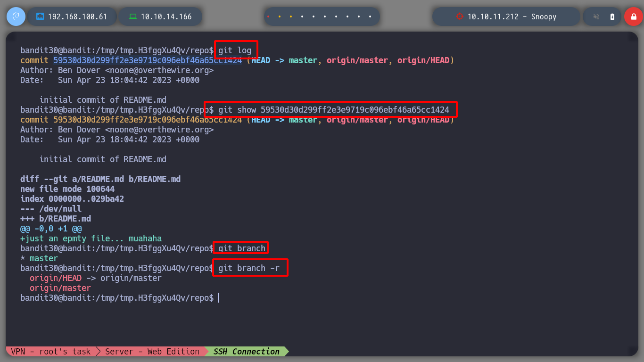Click the 'git show 59530d30…' command text
Viewport: 644px width, 362px height.
point(334,110)
